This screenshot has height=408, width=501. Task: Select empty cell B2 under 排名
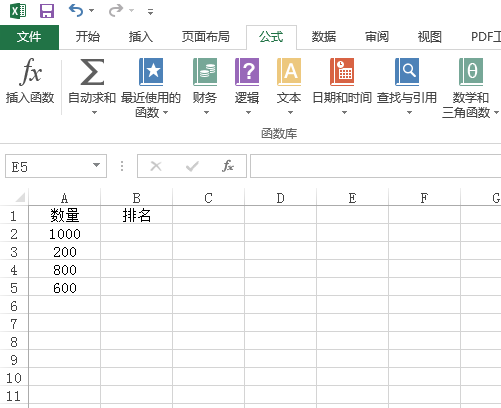pos(137,233)
